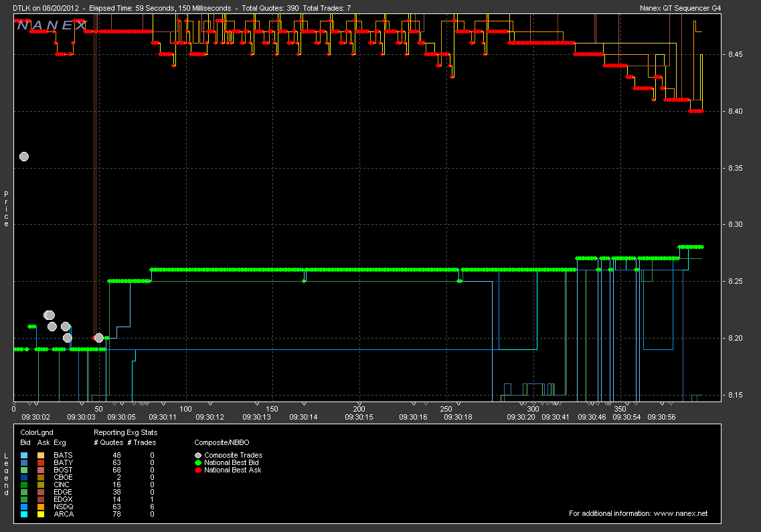Click ARCA quote count 78
Image resolution: width=761 pixels, height=532 pixels.
click(x=116, y=514)
